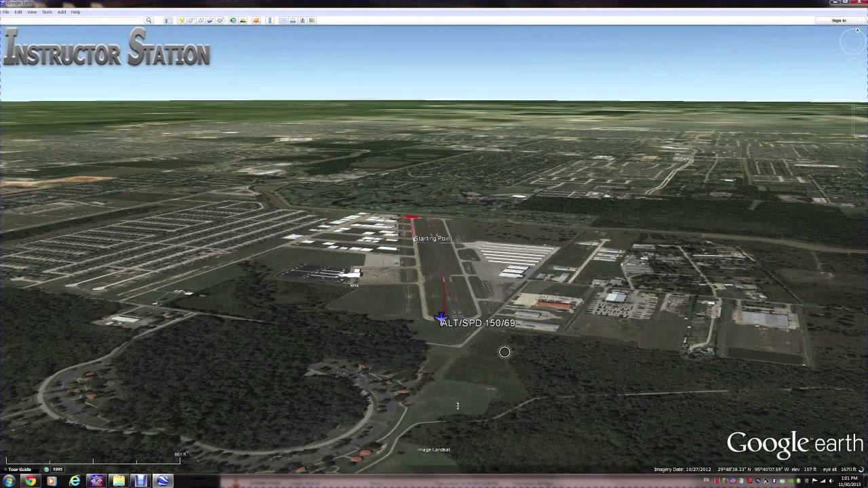Open the Help menu

75,12
